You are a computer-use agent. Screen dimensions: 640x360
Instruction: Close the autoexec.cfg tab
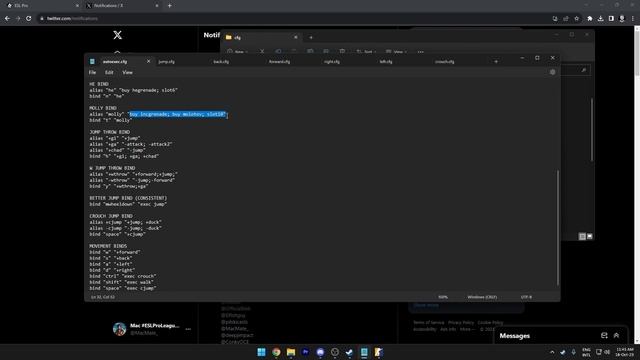(x=148, y=61)
